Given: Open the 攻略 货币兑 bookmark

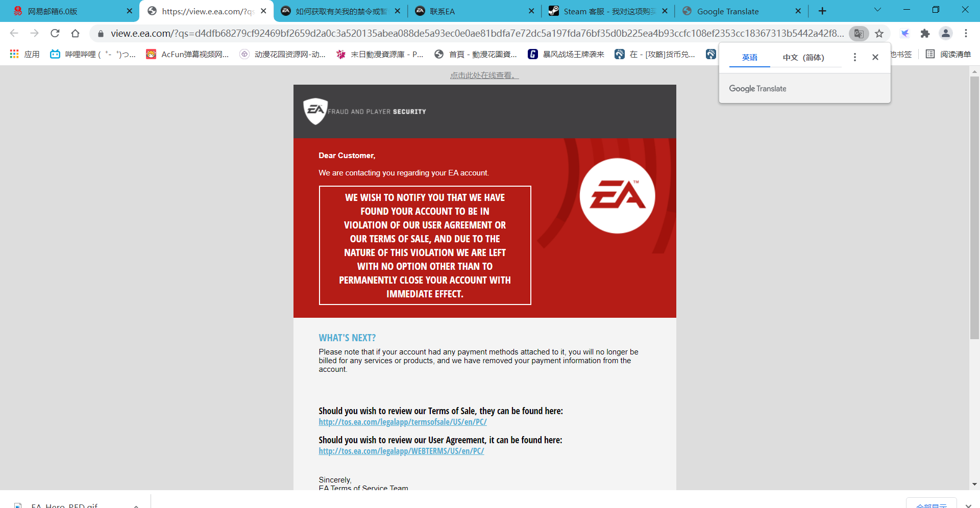Looking at the screenshot, I should 655,54.
